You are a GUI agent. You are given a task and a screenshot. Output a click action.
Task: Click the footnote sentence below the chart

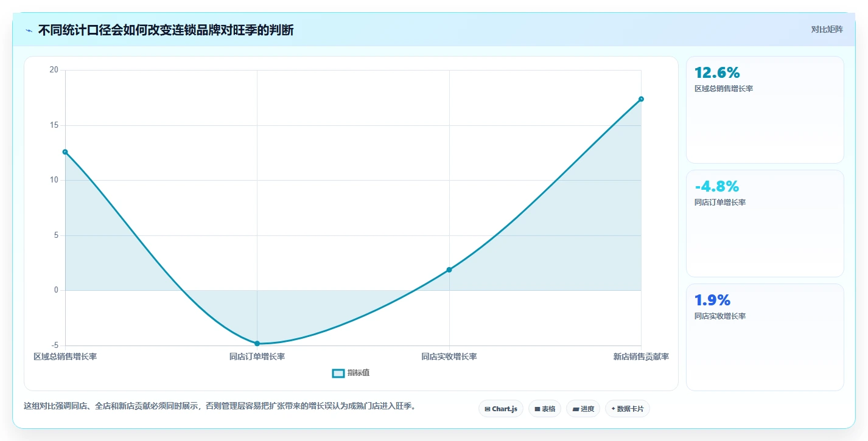[x=220, y=406]
